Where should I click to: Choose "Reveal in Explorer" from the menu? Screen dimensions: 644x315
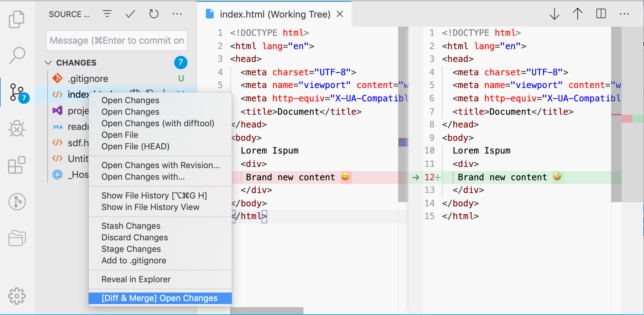(x=136, y=279)
